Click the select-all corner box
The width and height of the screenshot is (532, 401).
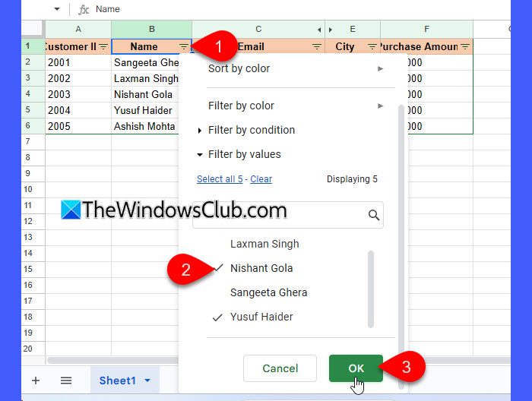(x=33, y=28)
